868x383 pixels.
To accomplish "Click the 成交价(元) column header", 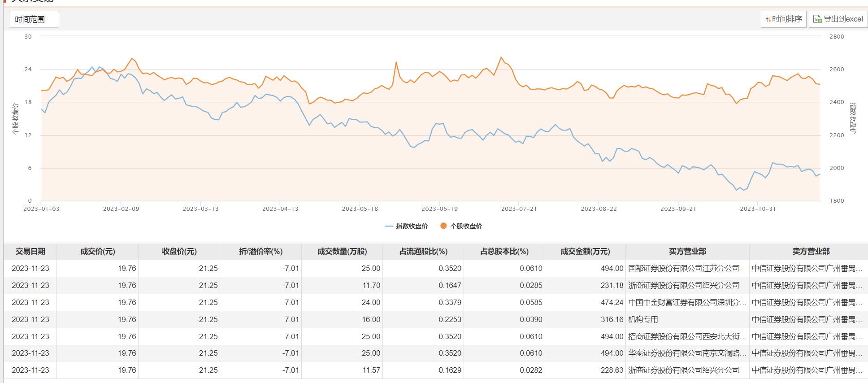I will [97, 252].
